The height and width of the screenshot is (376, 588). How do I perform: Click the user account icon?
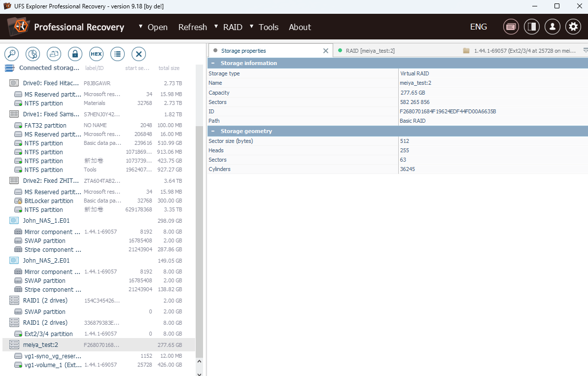[x=552, y=27]
